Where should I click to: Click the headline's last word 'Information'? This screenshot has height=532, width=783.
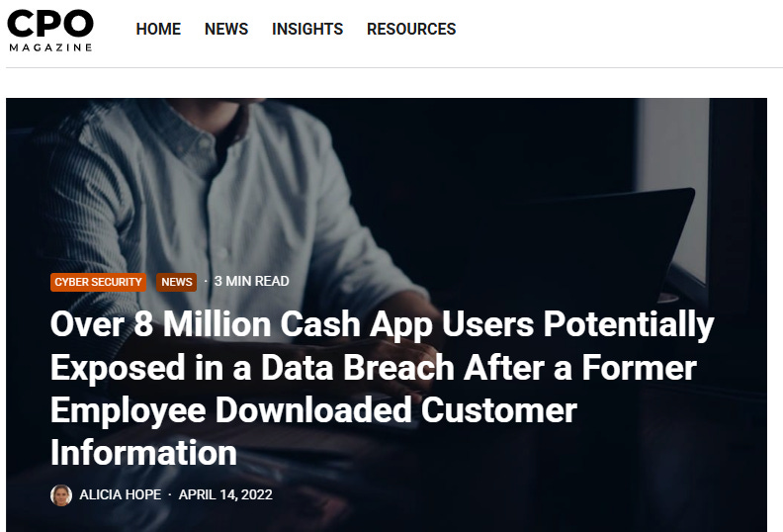pyautogui.click(x=143, y=453)
